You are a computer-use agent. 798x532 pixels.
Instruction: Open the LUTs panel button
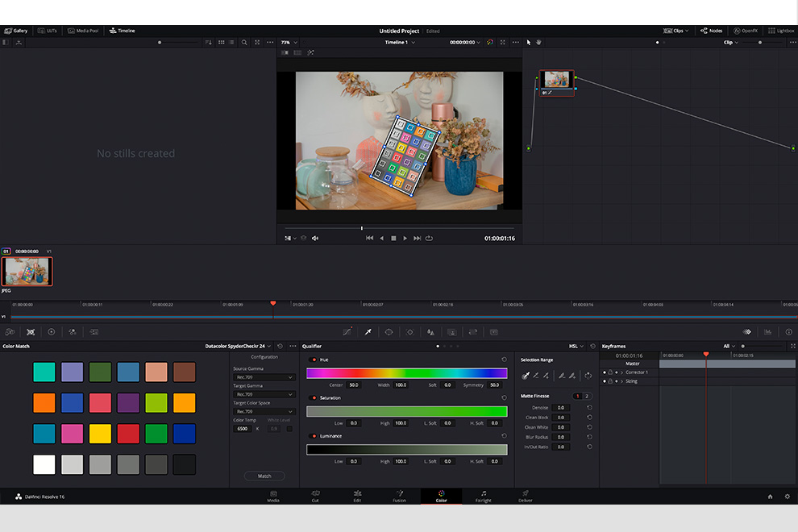coord(47,31)
